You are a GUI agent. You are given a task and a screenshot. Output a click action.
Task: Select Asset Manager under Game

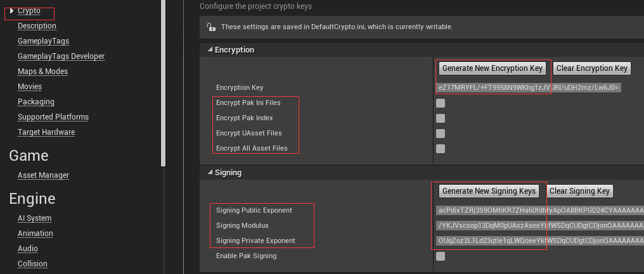point(43,175)
